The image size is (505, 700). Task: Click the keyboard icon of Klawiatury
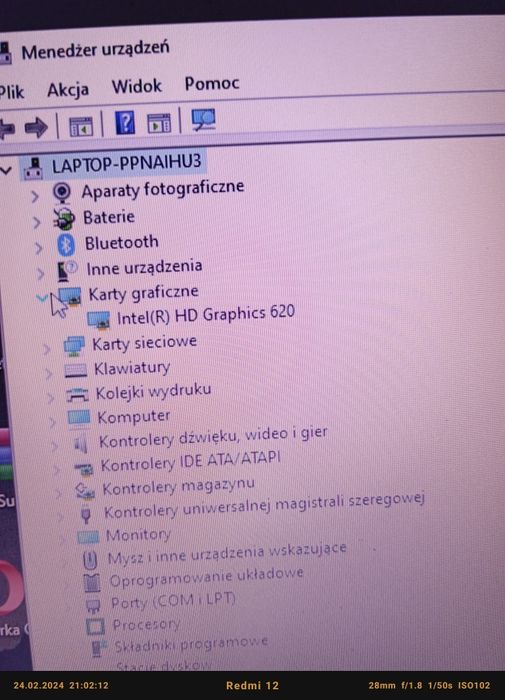(76, 370)
